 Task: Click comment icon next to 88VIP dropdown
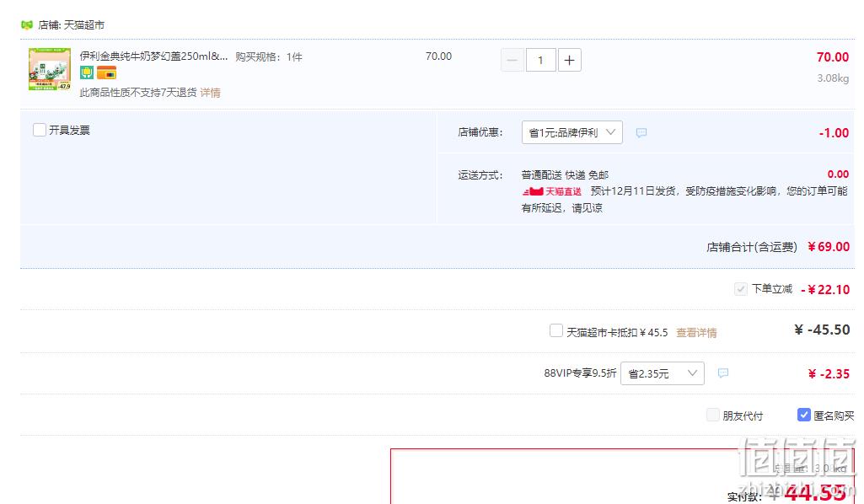pyautogui.click(x=723, y=373)
